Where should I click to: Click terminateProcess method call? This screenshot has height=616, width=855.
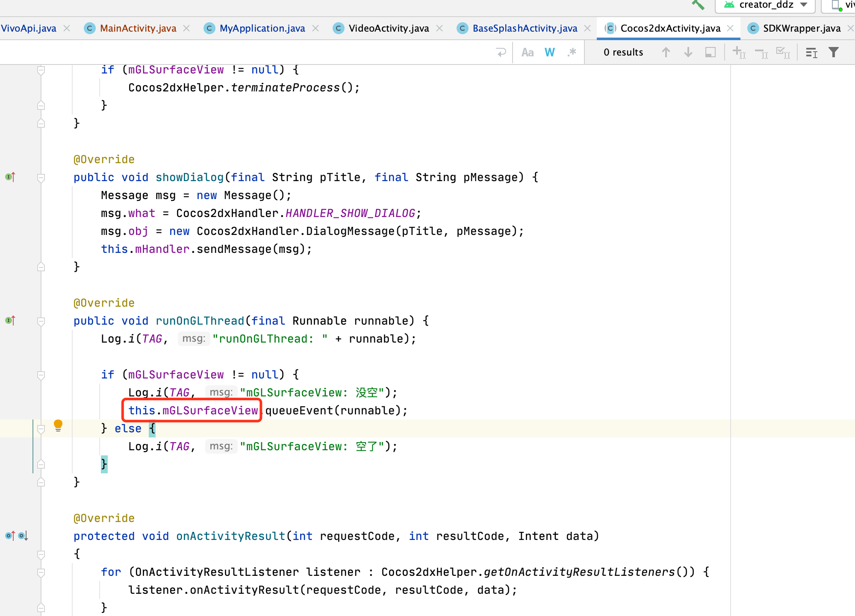pyautogui.click(x=285, y=88)
